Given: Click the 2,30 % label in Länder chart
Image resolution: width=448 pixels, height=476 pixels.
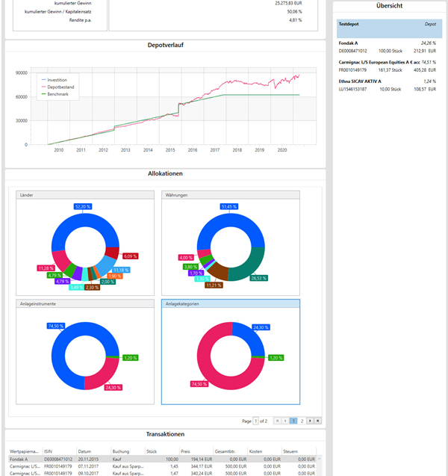Looking at the screenshot, I should click(92, 287).
